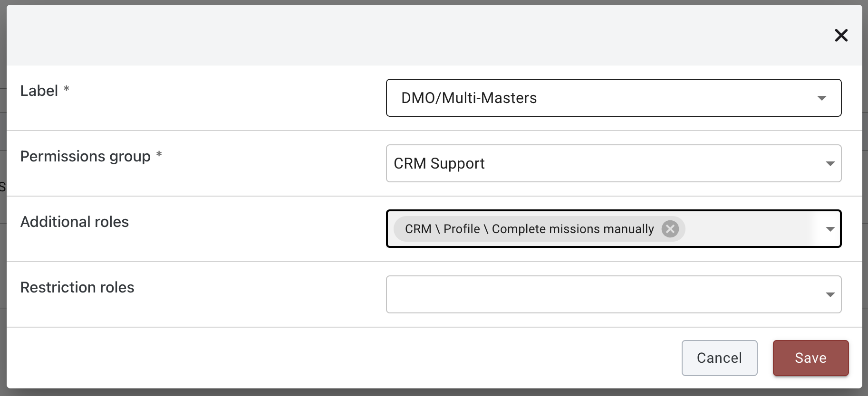Image resolution: width=868 pixels, height=396 pixels.
Task: Open the Permissions group dropdown arrow
Action: (830, 164)
